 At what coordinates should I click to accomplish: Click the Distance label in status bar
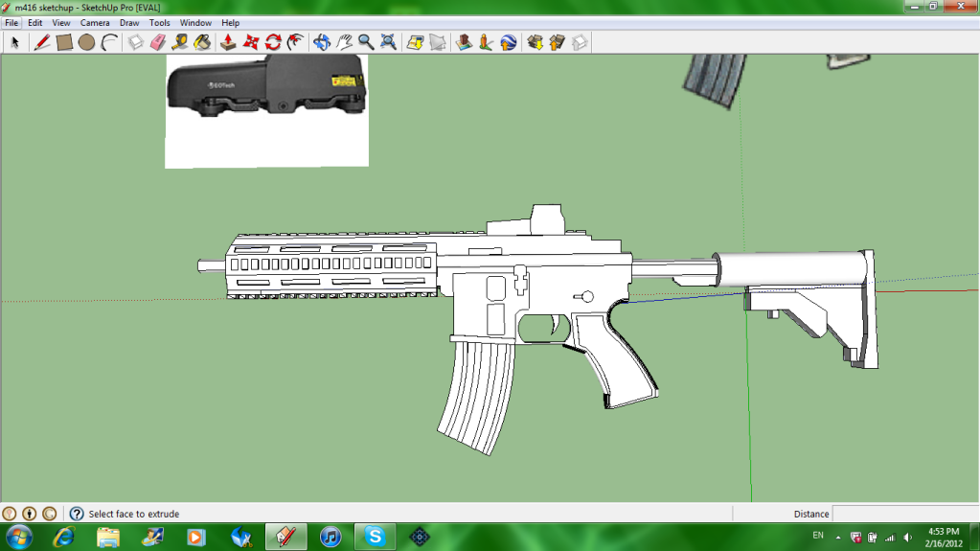(811, 514)
